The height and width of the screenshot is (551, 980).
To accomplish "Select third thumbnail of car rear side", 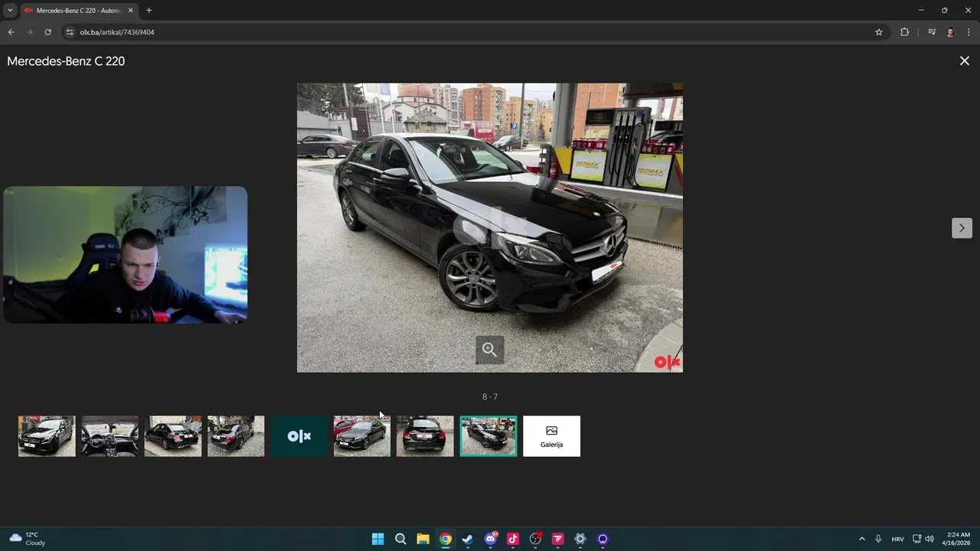I will pyautogui.click(x=173, y=436).
